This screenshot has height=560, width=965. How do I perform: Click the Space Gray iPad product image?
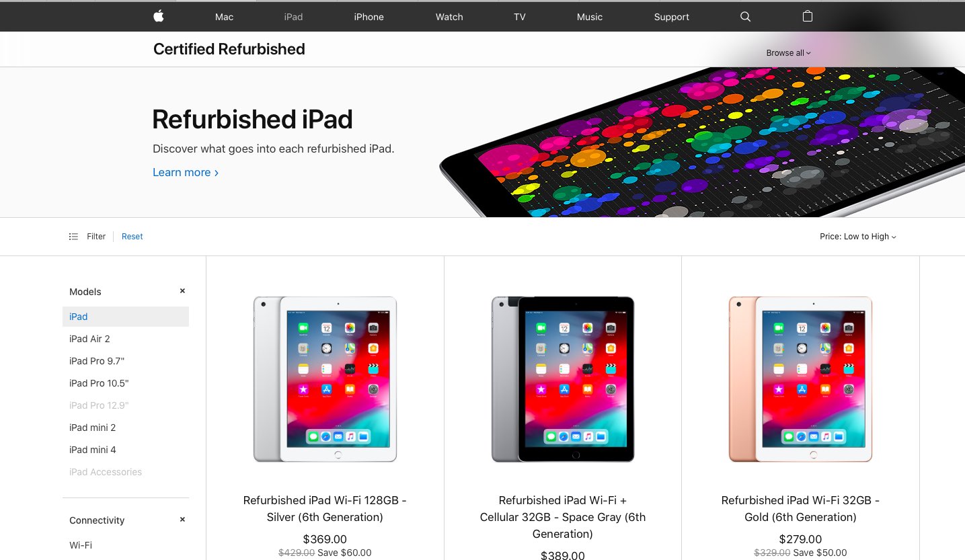[x=563, y=379]
